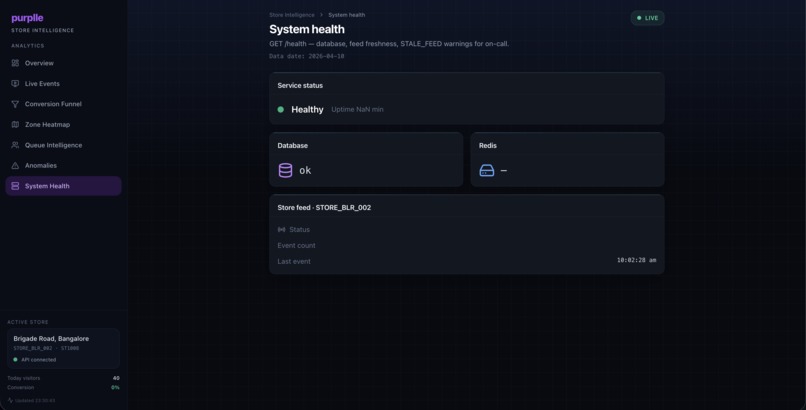Click the purplle logo

pyautogui.click(x=27, y=18)
